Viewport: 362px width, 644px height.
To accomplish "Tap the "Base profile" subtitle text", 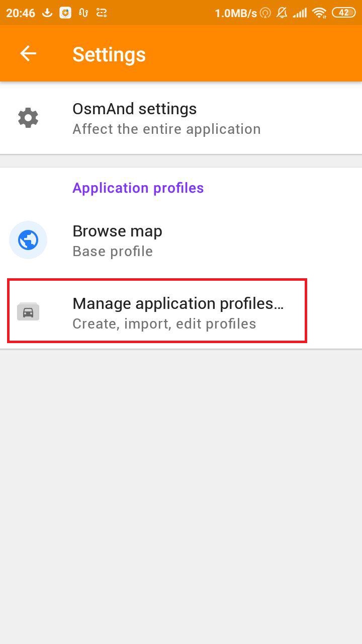I will 113,251.
